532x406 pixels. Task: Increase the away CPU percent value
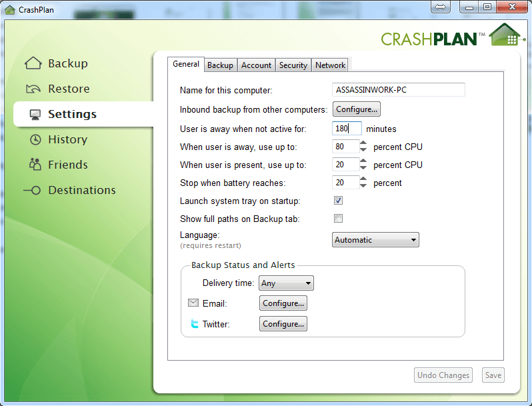click(363, 143)
